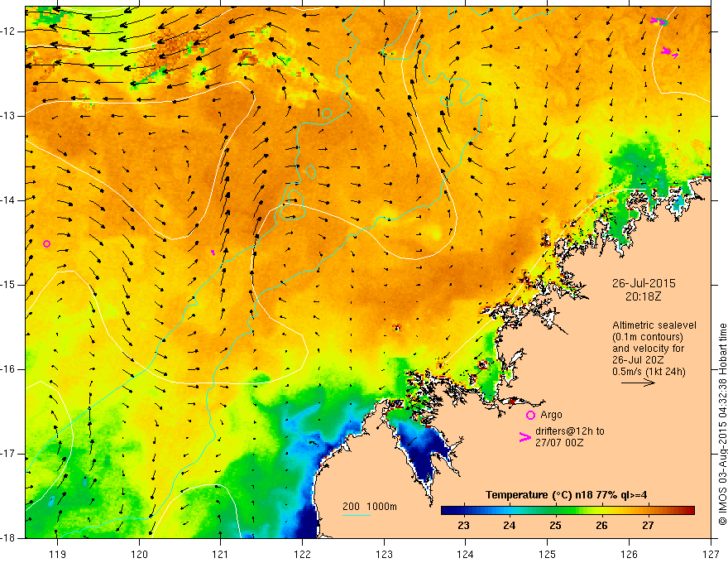Click the "drifters@12h to" legend text

click(570, 431)
